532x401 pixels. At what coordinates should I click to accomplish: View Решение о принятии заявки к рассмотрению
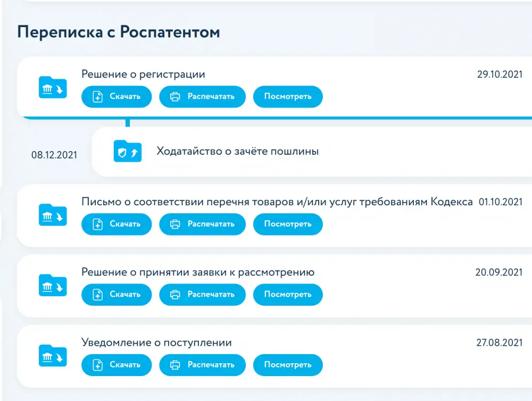pos(288,294)
